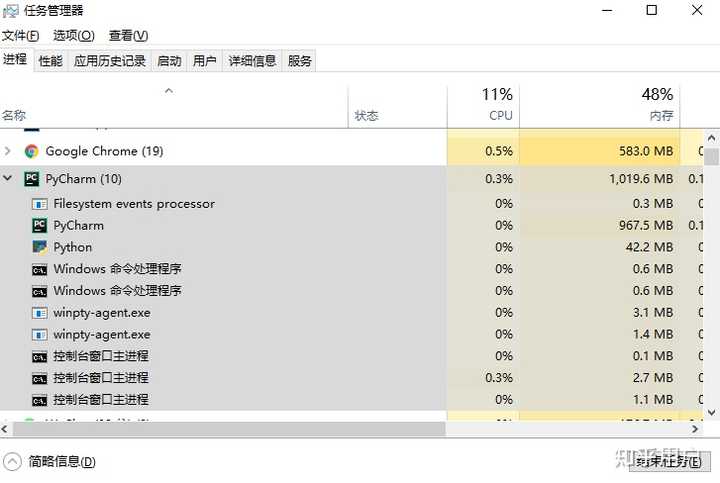Click the PyCharm group icon
Image resolution: width=720 pixels, height=483 pixels.
pos(32,179)
